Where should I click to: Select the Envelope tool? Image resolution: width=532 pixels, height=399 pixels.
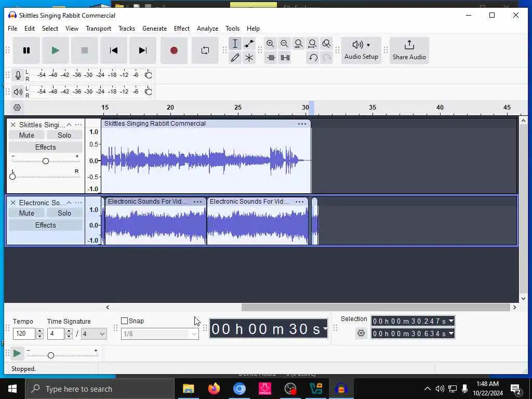click(x=249, y=44)
